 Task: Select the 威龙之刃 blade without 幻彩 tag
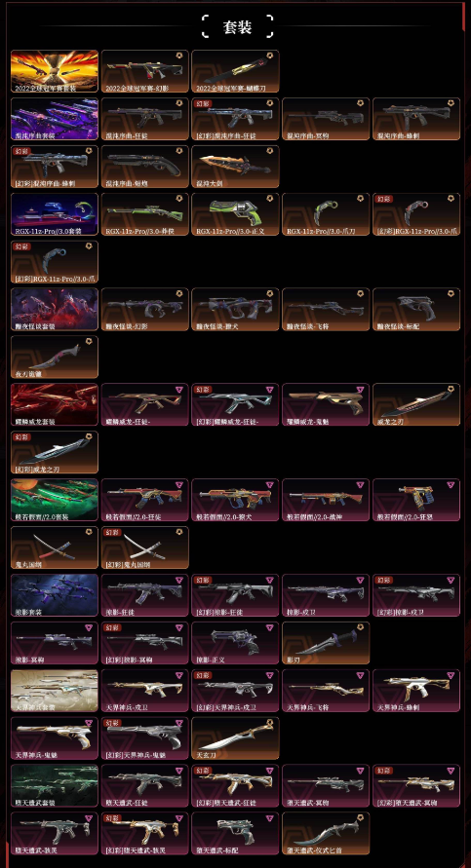pyautogui.click(x=416, y=404)
